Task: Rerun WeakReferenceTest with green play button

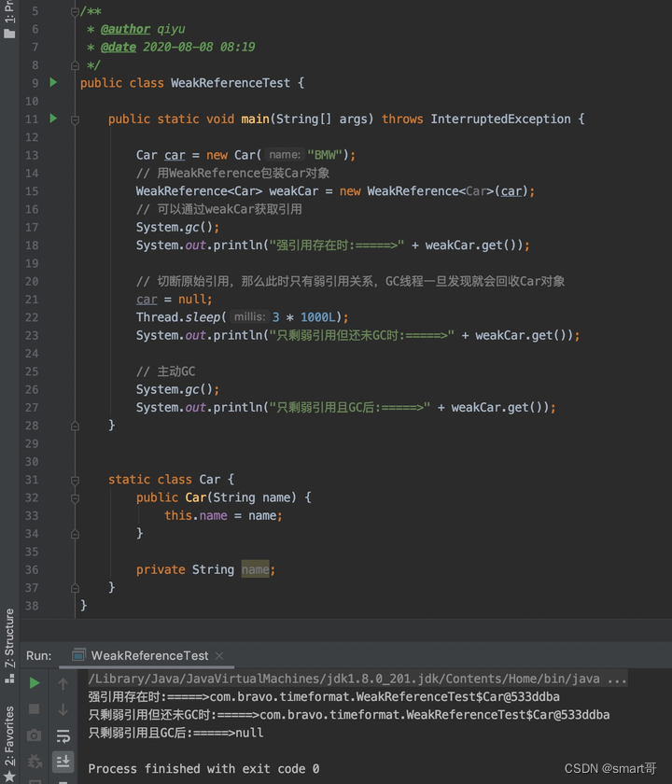Action: pyautogui.click(x=34, y=683)
